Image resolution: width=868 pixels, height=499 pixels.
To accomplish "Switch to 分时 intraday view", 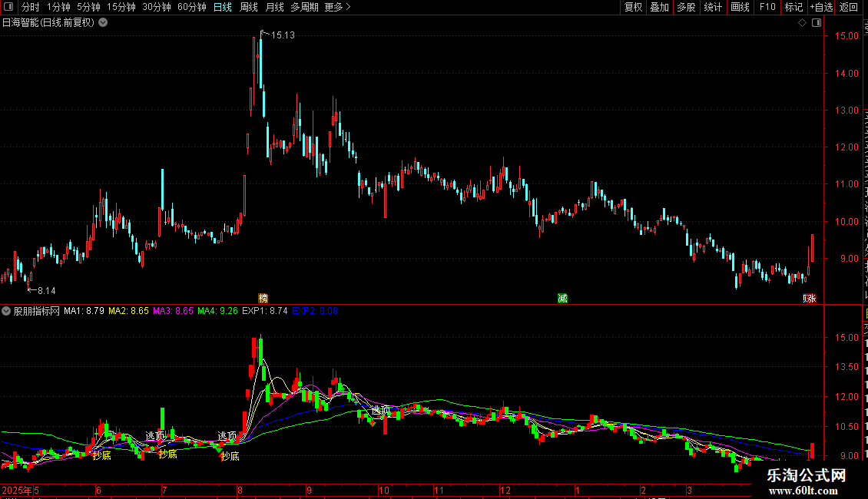I will pyautogui.click(x=31, y=7).
